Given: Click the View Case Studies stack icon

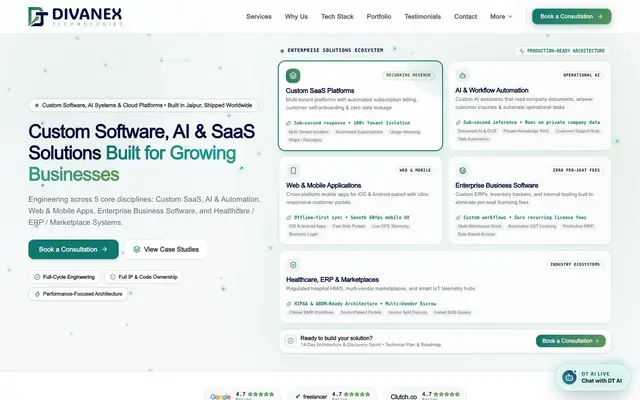Looking at the screenshot, I should (137, 249).
